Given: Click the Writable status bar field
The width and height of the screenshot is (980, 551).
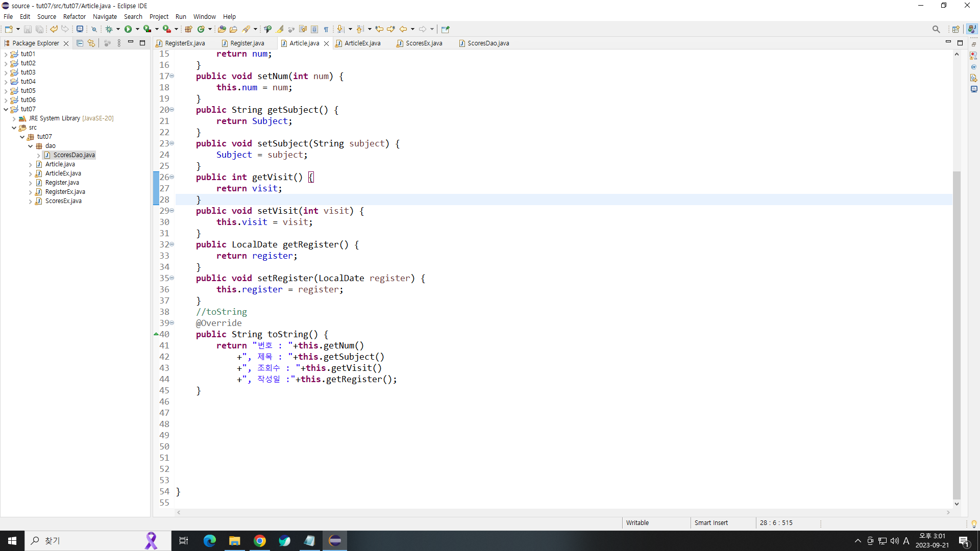Looking at the screenshot, I should click(x=638, y=523).
